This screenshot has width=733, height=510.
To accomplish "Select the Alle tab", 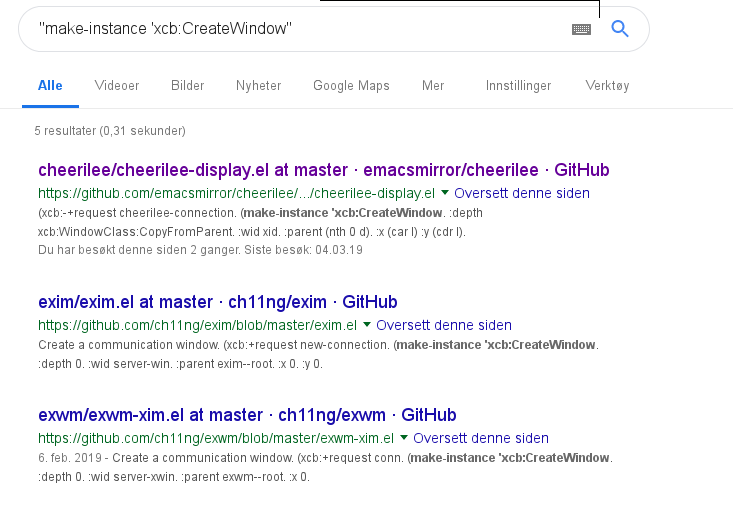I will (50, 86).
